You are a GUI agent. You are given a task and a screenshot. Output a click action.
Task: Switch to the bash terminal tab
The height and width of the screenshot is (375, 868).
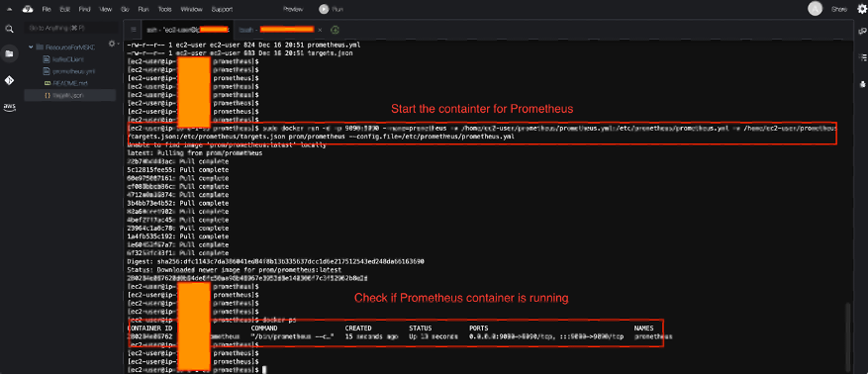(x=279, y=30)
